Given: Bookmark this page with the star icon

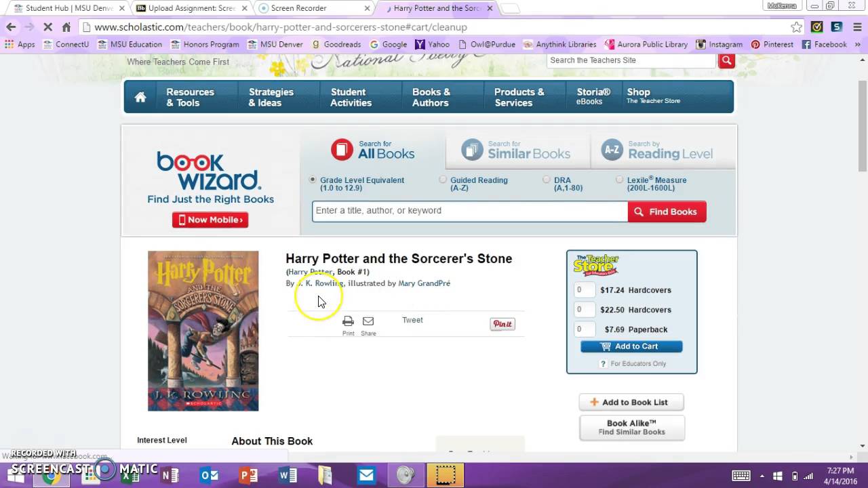Looking at the screenshot, I should click(x=797, y=27).
